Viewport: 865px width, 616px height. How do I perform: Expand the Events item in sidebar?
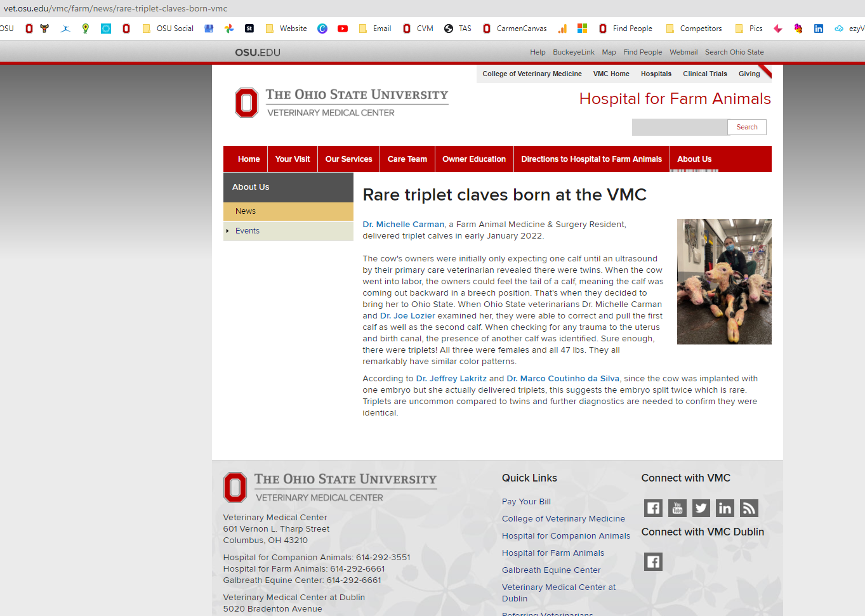(248, 231)
